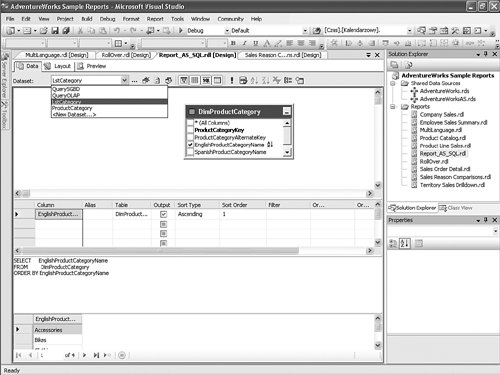
Task: Click the Bold formatting icon
Action: [x=233, y=43]
